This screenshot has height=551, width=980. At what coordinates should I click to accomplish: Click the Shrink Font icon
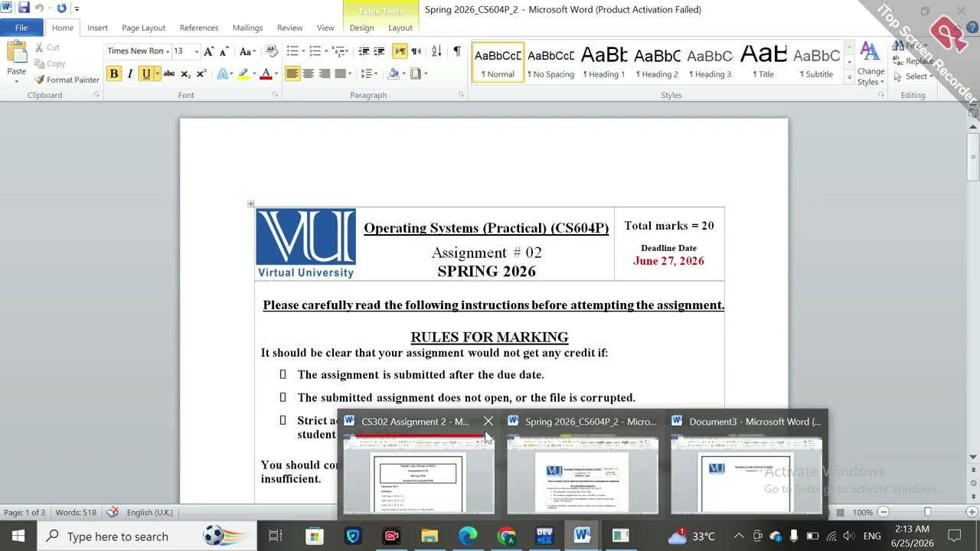click(224, 51)
